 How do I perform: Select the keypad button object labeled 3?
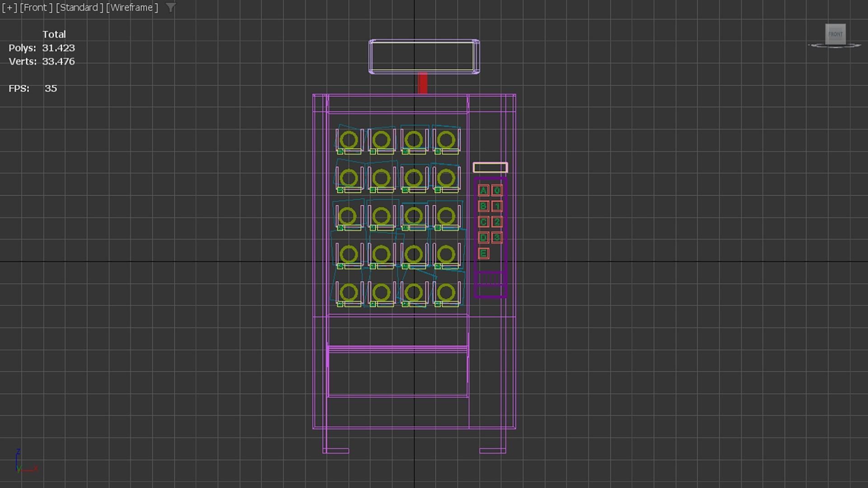click(x=497, y=238)
